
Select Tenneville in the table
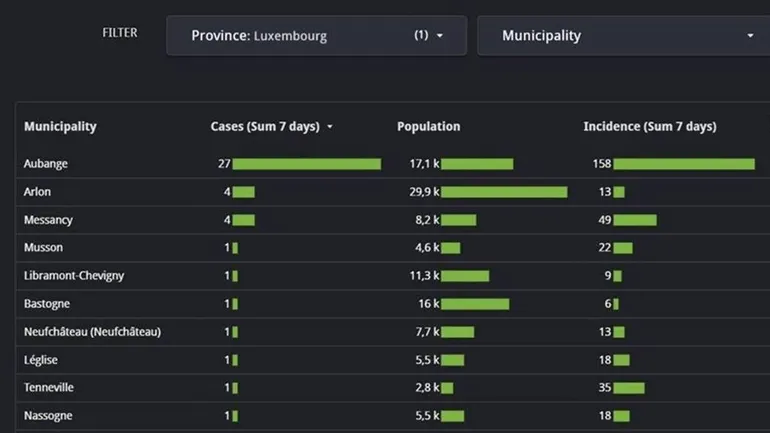pyautogui.click(x=49, y=387)
